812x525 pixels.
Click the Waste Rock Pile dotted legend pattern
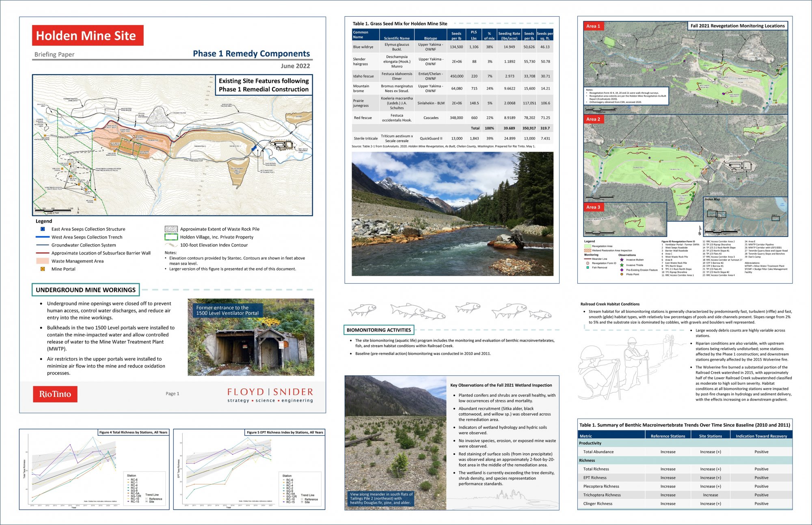click(171, 229)
